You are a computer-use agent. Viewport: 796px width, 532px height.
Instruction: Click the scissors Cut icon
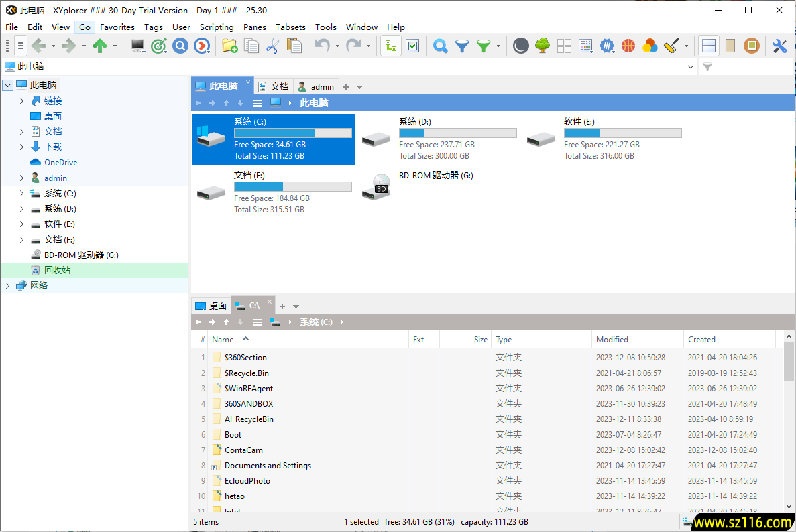click(272, 46)
